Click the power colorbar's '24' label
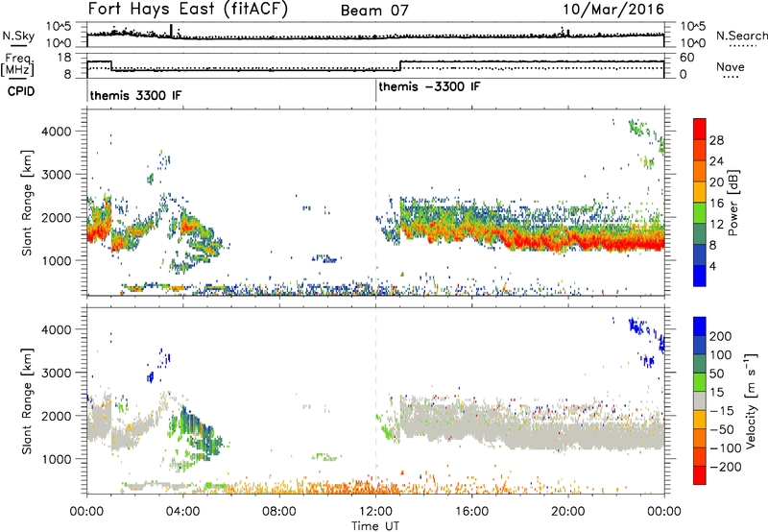 [716, 161]
